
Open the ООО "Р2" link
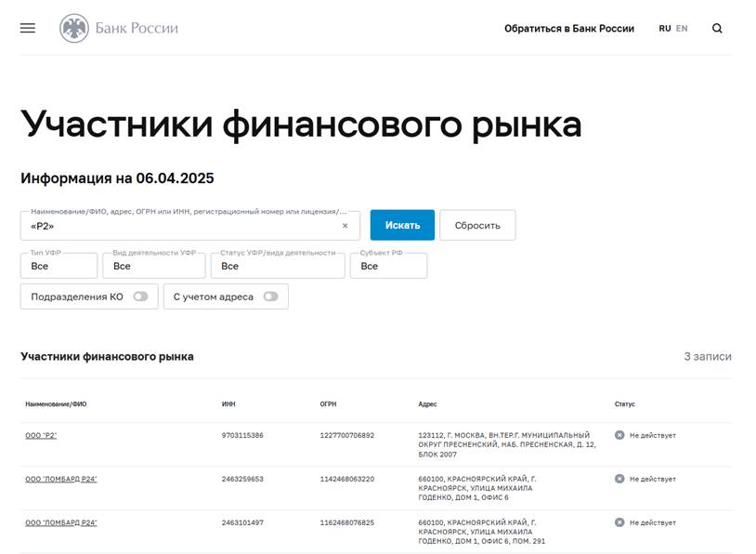click(x=41, y=435)
